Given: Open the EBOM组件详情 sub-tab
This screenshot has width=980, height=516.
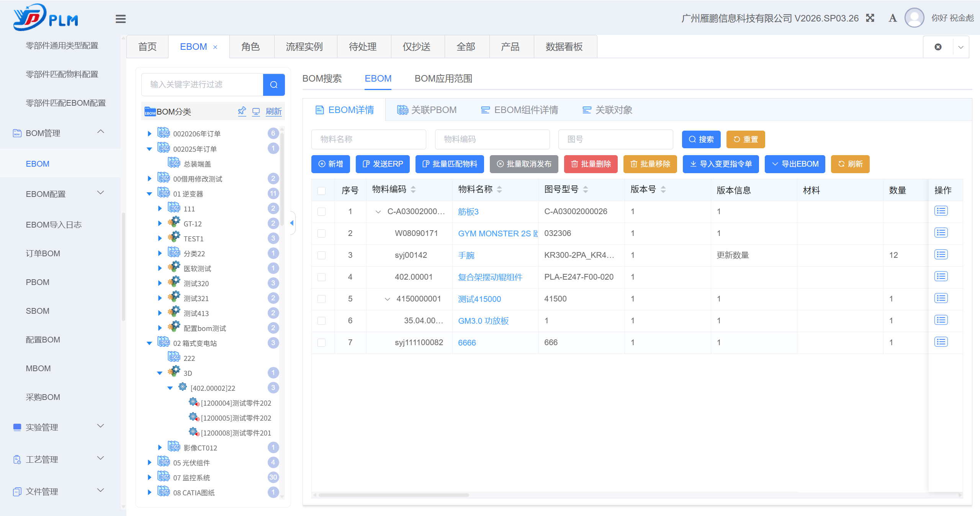Looking at the screenshot, I should coord(519,110).
